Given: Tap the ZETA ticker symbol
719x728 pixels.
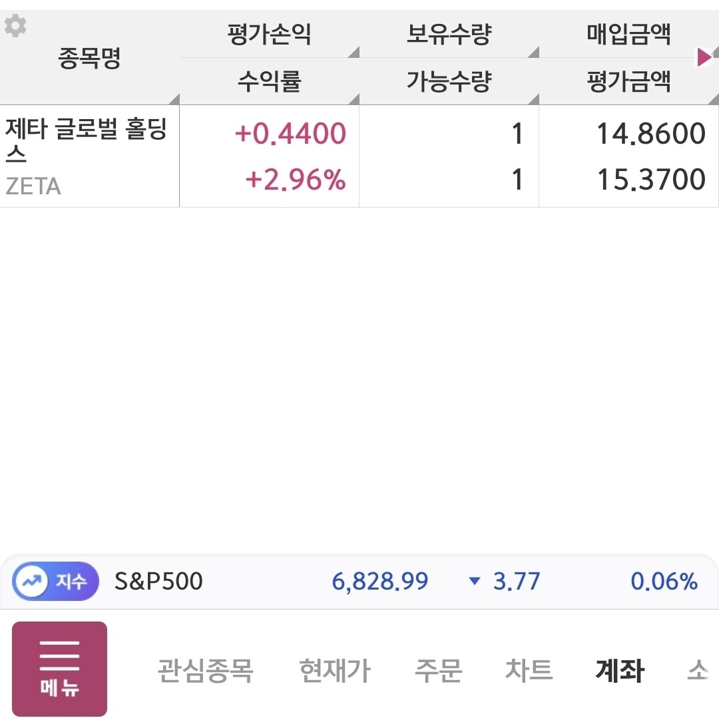Looking at the screenshot, I should coord(33,186).
